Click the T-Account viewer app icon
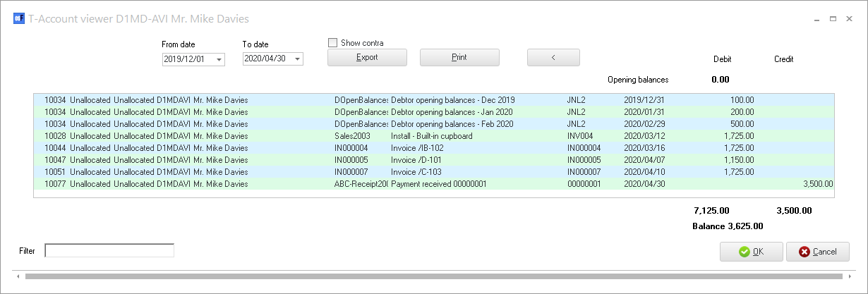 [x=19, y=19]
